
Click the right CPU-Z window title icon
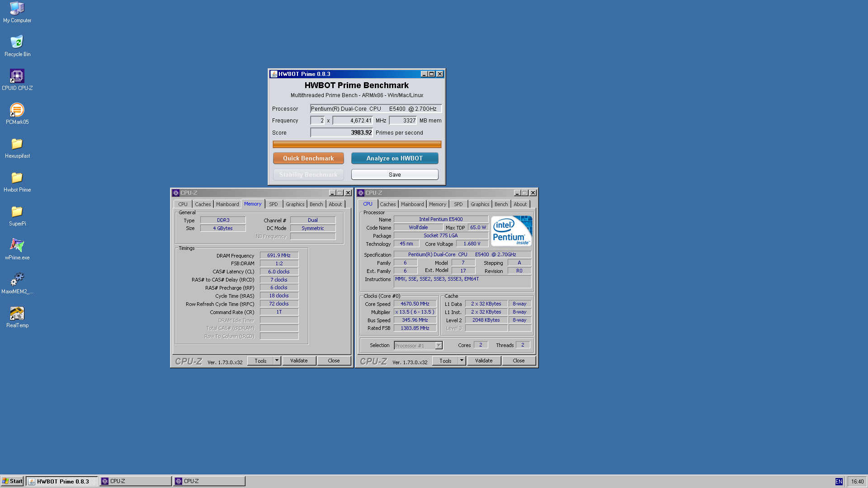[x=361, y=193]
